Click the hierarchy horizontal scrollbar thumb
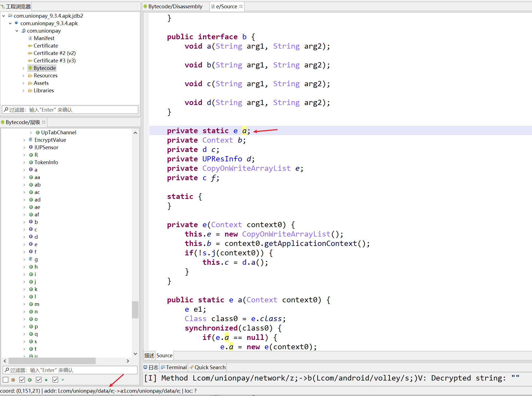The image size is (532, 396). (x=52, y=361)
